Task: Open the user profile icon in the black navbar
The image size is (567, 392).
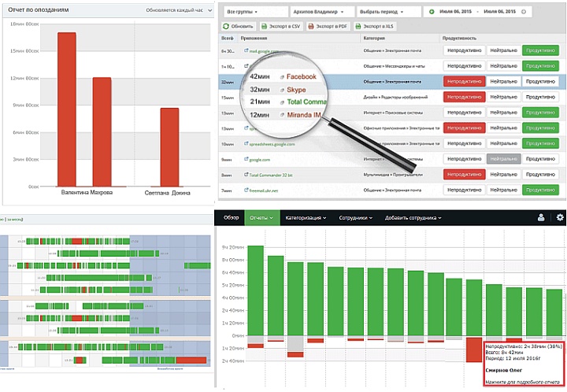Action: pos(541,217)
